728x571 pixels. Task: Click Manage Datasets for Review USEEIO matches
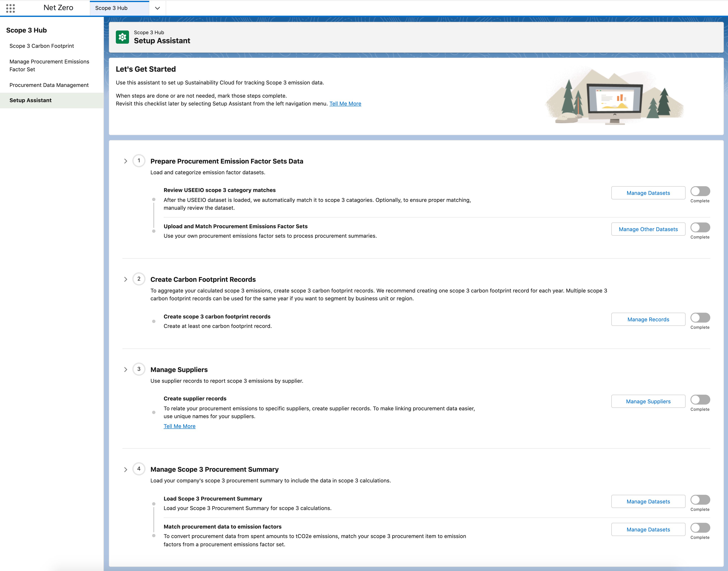coord(648,193)
